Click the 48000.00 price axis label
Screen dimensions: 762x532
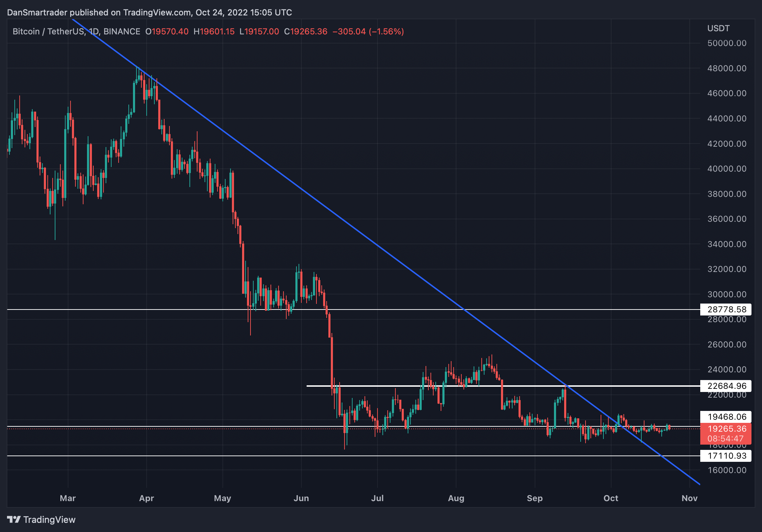click(727, 68)
